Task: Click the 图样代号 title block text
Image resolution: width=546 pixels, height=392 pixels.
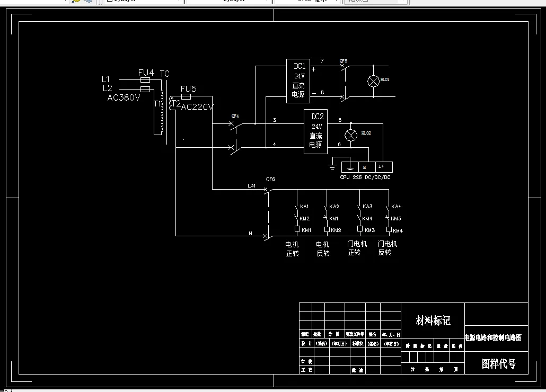Action: coord(498,364)
